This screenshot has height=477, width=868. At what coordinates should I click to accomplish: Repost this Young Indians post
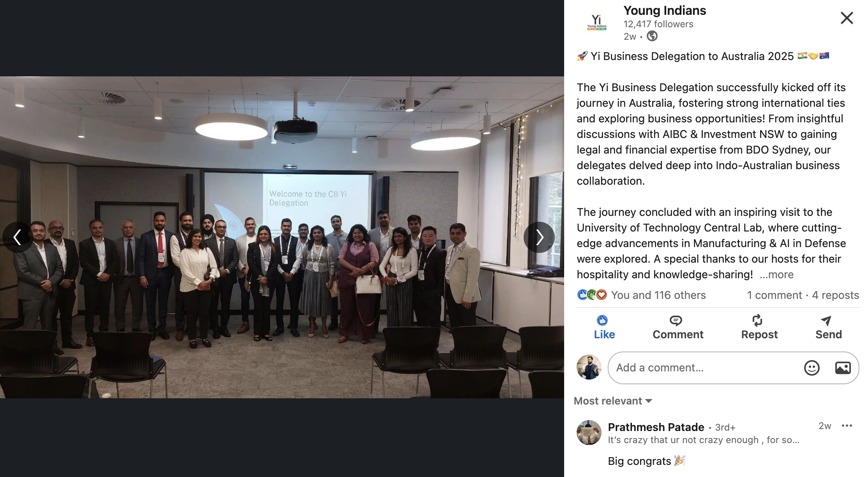(x=759, y=327)
